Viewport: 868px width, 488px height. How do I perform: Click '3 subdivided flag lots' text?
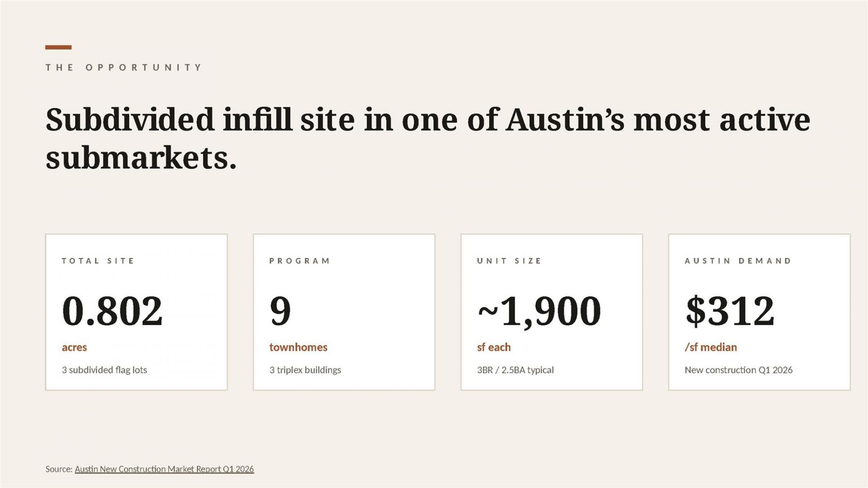click(104, 370)
